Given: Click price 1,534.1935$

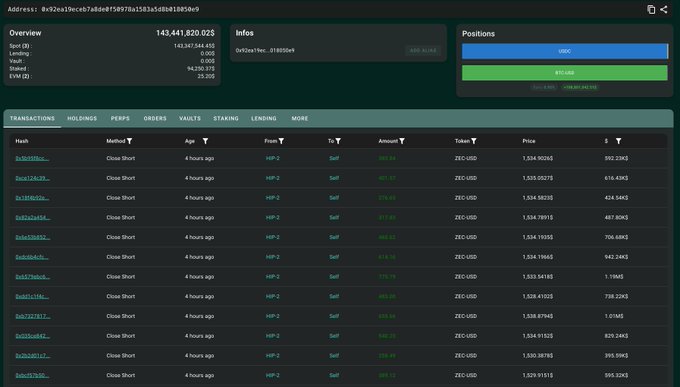Looking at the screenshot, I should [537, 237].
